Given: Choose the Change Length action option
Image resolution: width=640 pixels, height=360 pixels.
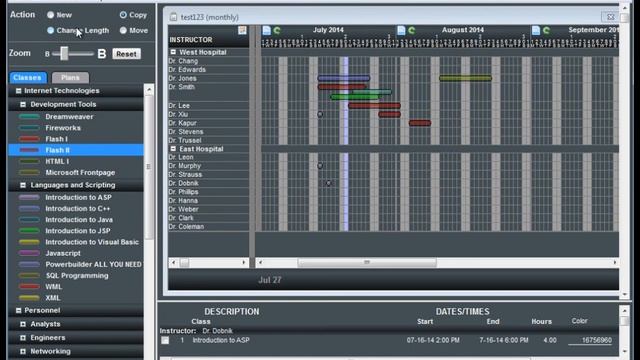Looking at the screenshot, I should click(50, 30).
